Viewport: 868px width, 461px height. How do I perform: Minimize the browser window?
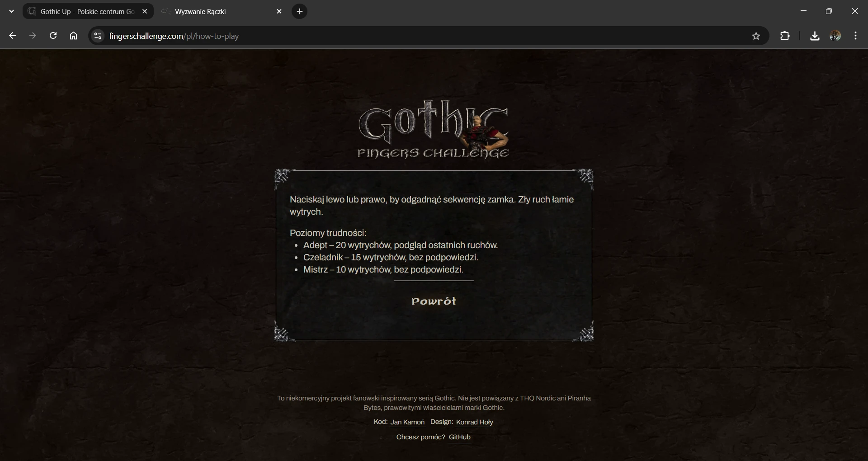point(803,11)
